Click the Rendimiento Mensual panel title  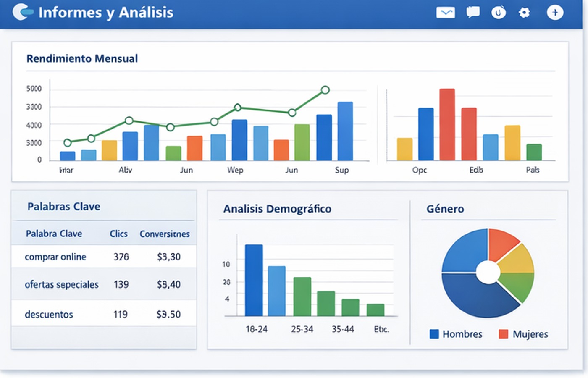coord(81,58)
